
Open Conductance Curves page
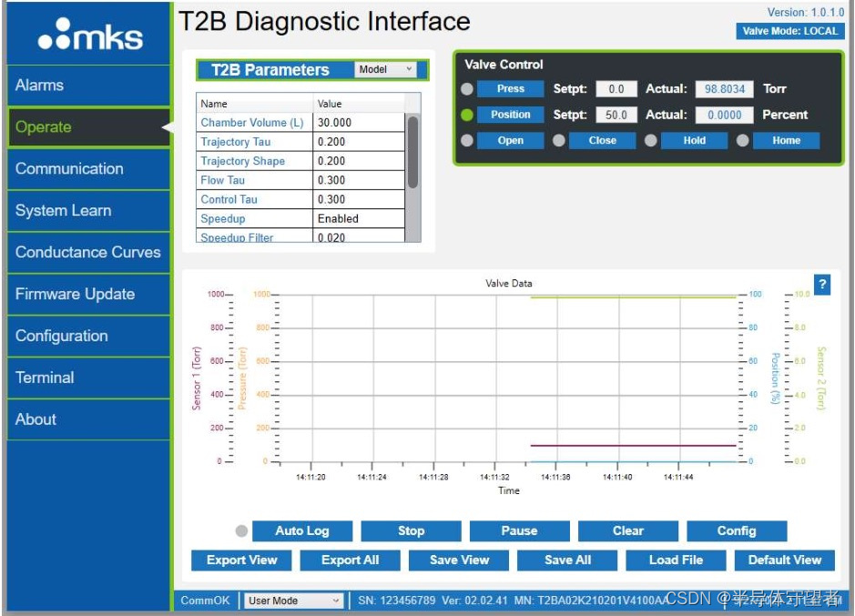coord(89,252)
